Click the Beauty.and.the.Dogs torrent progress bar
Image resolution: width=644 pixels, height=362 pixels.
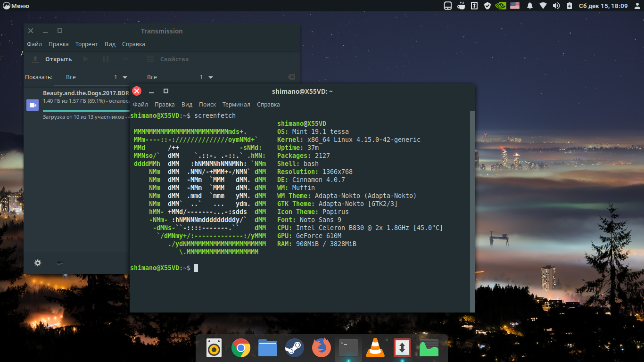(85, 110)
